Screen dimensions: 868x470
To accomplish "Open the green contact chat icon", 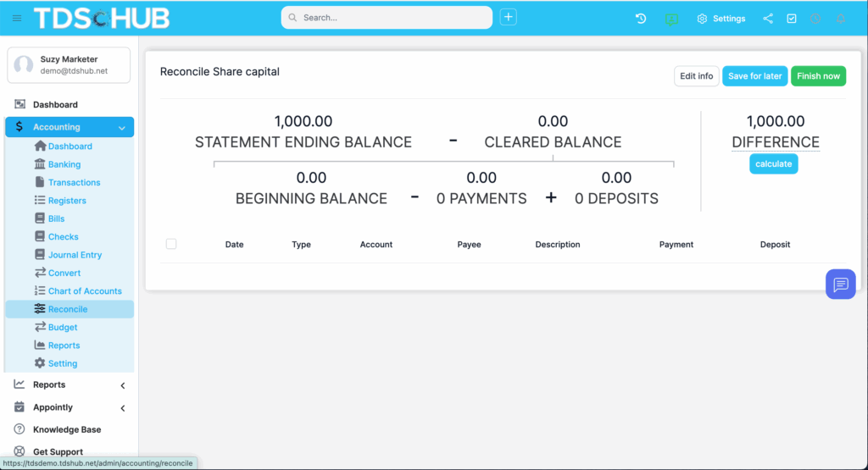I will (671, 19).
